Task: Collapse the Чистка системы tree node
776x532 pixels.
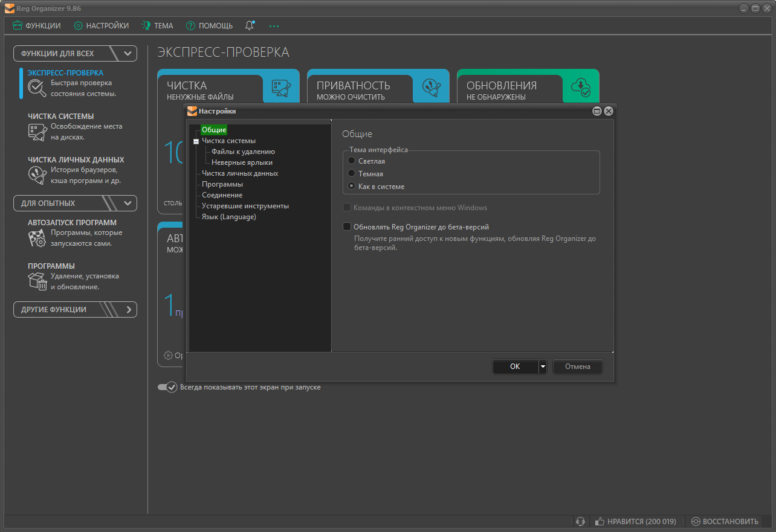Action: 196,141
